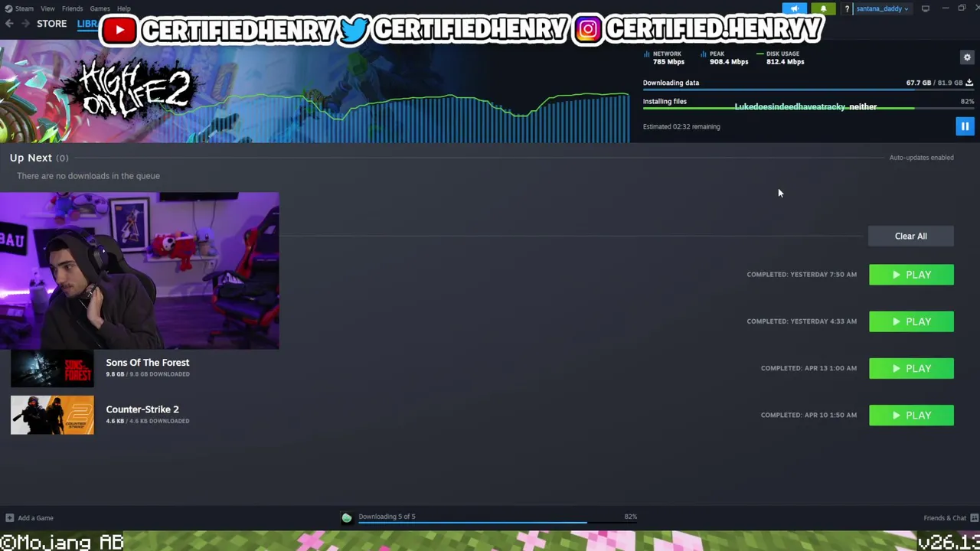
Task: Open the Counter-Strike 2 thumbnail
Action: [x=52, y=415]
